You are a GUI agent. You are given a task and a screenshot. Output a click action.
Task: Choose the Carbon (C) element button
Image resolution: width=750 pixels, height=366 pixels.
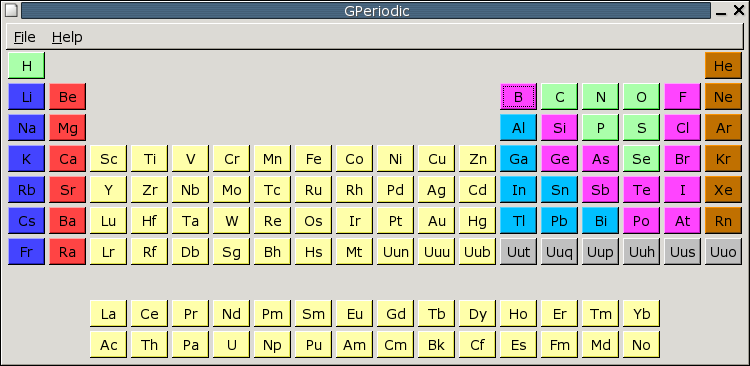click(560, 97)
